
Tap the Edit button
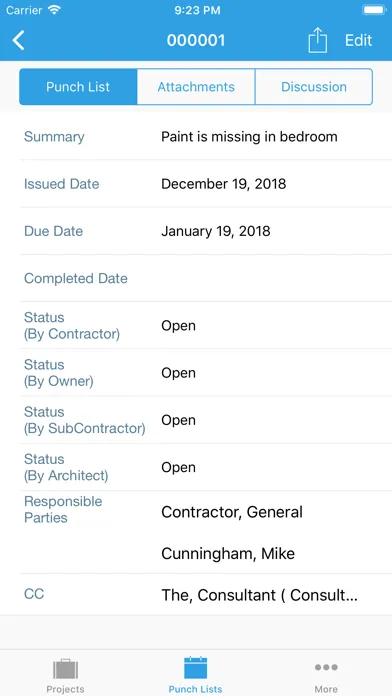(x=358, y=40)
